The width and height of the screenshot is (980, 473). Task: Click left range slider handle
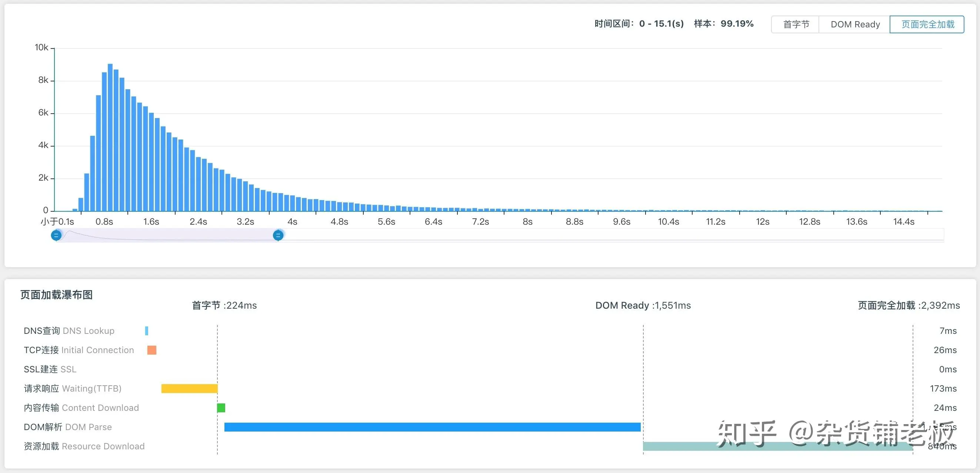click(x=56, y=235)
